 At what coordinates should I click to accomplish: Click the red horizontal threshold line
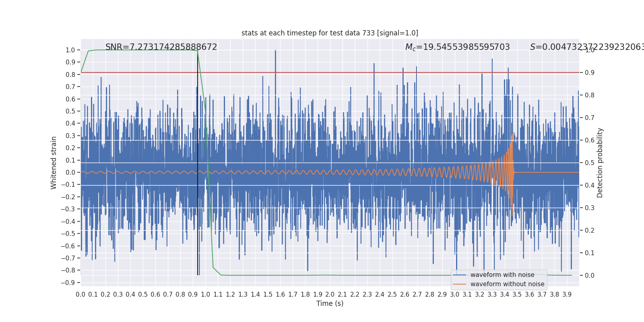(x=322, y=72)
